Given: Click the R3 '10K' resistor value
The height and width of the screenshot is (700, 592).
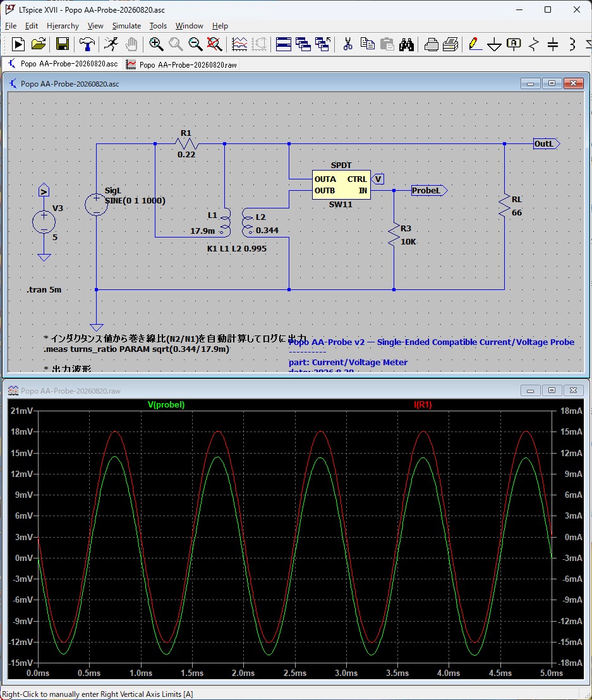Looking at the screenshot, I should click(408, 241).
